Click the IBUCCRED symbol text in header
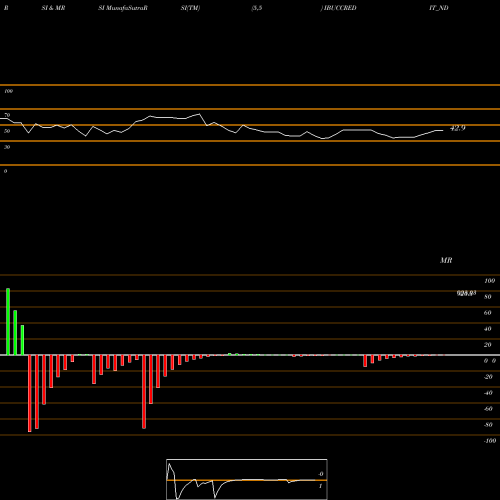The image size is (500, 500). [340, 8]
